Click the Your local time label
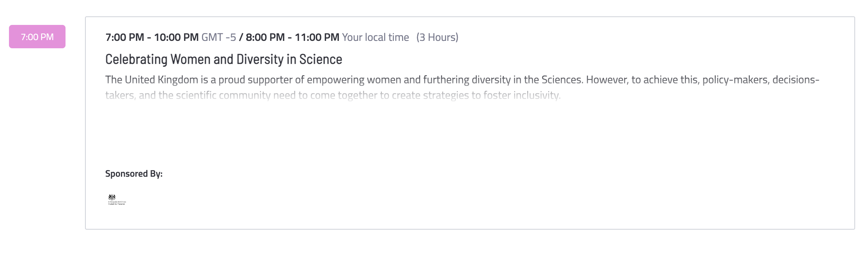This screenshot has width=868, height=253. pos(376,37)
